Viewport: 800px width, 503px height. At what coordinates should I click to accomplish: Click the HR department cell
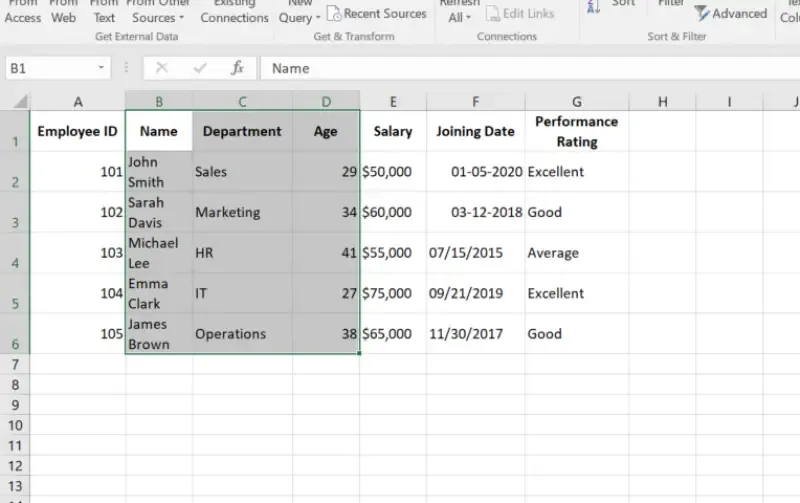point(242,253)
